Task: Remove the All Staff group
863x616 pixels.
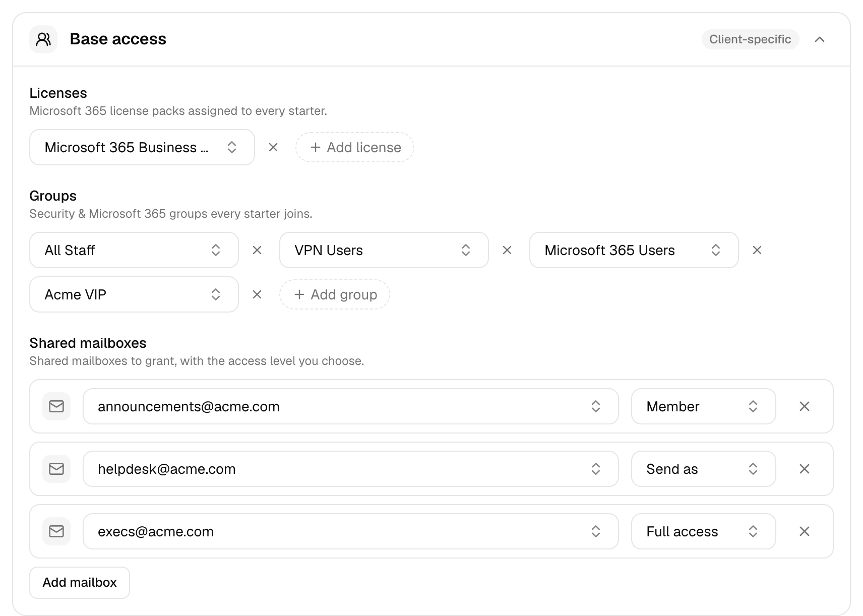Action: click(x=257, y=250)
